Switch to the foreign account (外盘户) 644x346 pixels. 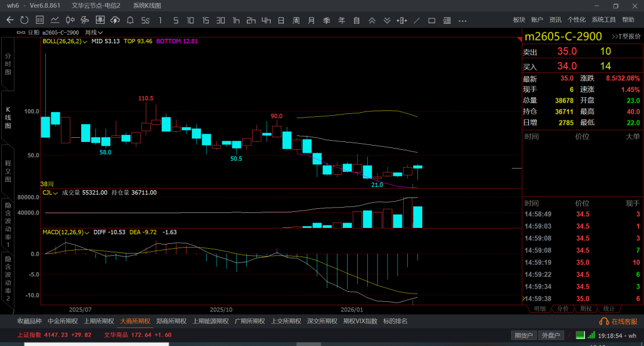coord(550,335)
